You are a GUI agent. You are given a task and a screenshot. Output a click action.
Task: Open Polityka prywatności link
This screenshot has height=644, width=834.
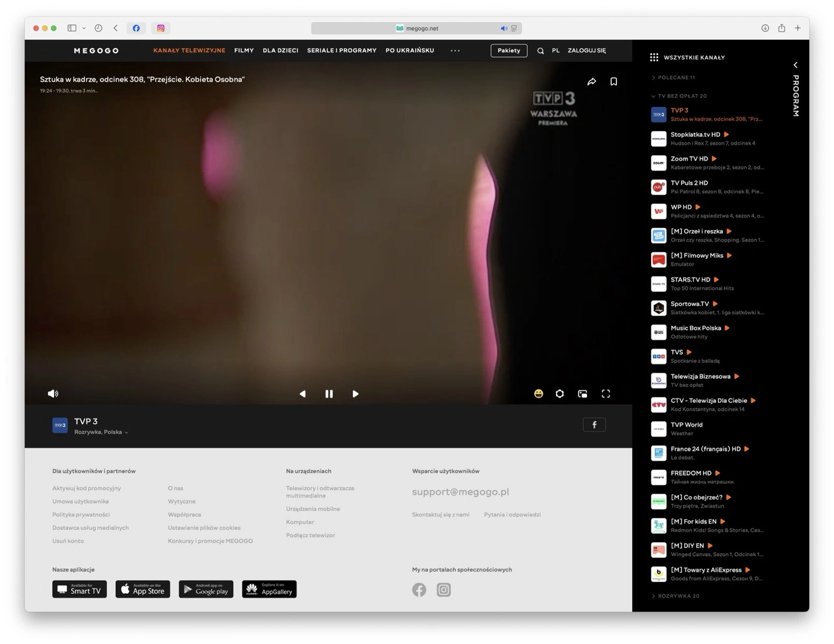(81, 515)
